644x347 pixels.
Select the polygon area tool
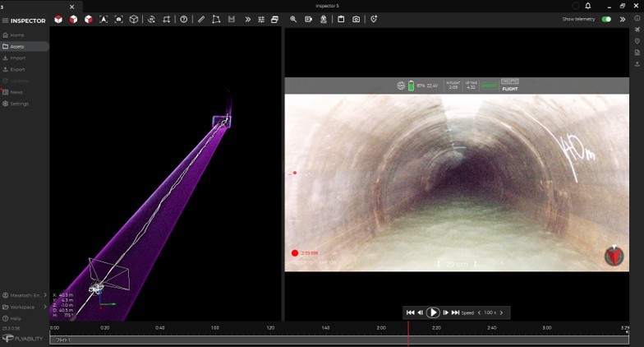(216, 19)
